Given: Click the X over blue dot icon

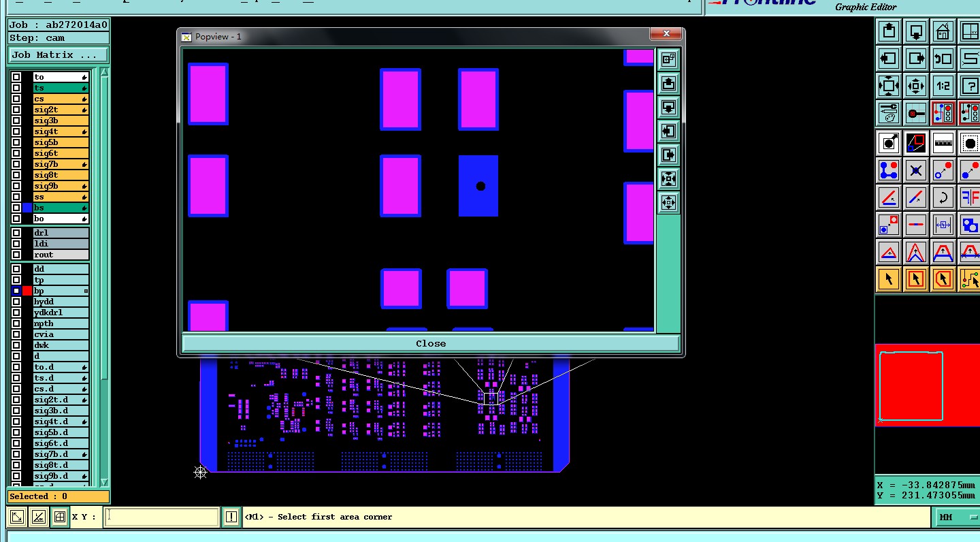Looking at the screenshot, I should 916,170.
